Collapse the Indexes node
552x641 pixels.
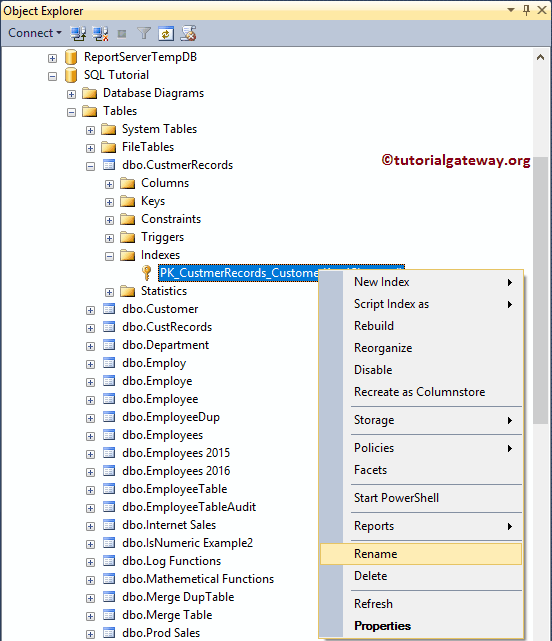109,256
